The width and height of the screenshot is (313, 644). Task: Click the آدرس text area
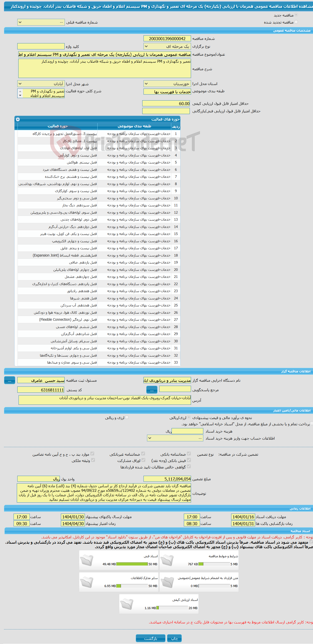105,400
